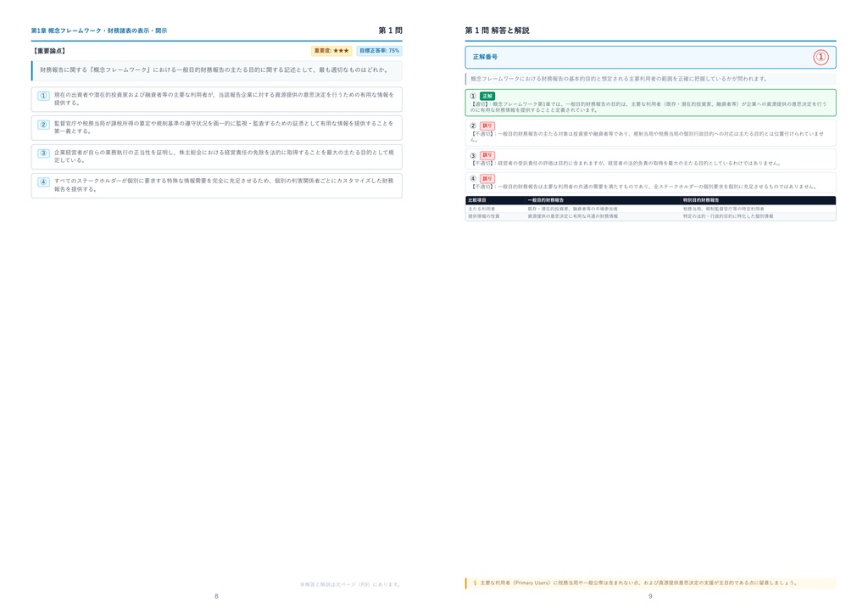Click the blue ② marker beside the 監督官庁 choice
This screenshot has width=868, height=614.
pyautogui.click(x=44, y=125)
